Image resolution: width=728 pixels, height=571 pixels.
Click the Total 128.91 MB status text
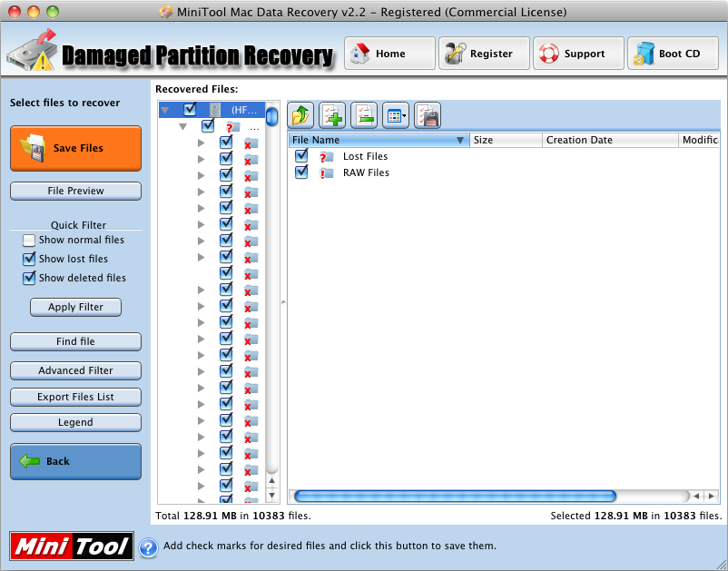pyautogui.click(x=233, y=516)
